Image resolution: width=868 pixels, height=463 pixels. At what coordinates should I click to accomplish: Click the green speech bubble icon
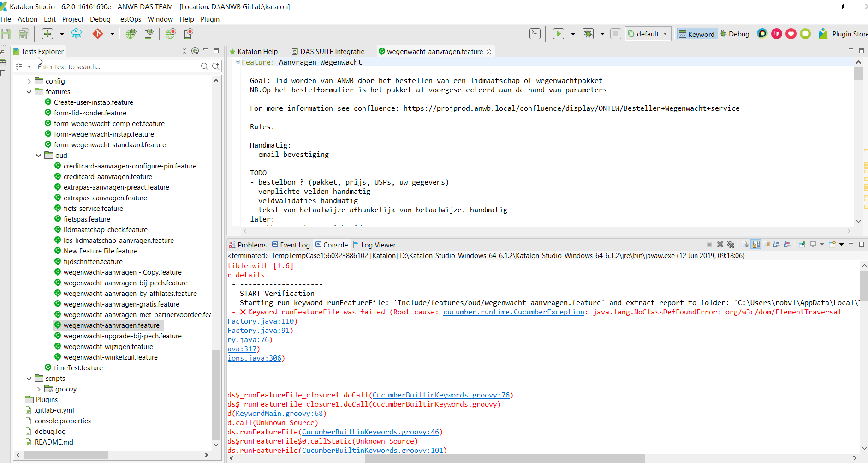[805, 34]
